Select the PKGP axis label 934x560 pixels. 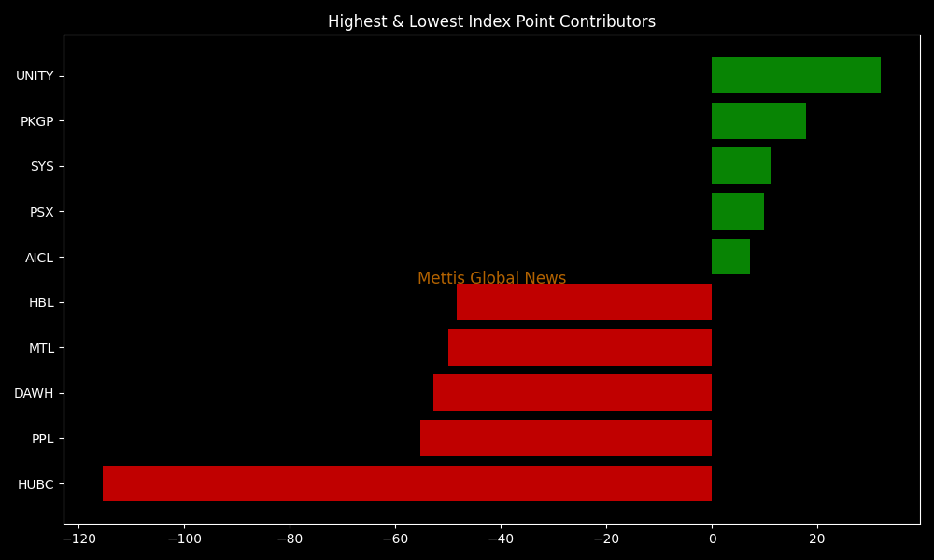pos(37,121)
